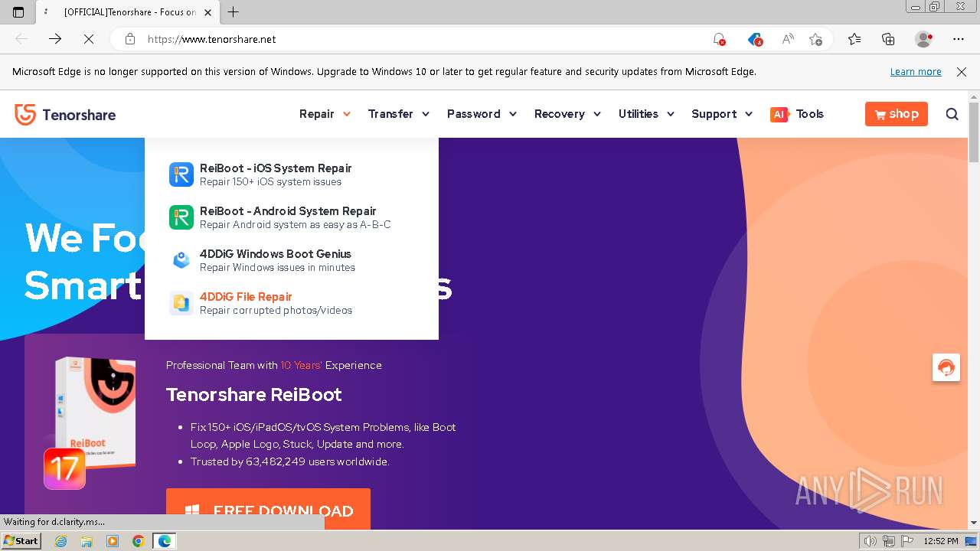This screenshot has width=980, height=551.
Task: Select 4DDiG Windows Boot Genius
Action: pyautogui.click(x=276, y=254)
